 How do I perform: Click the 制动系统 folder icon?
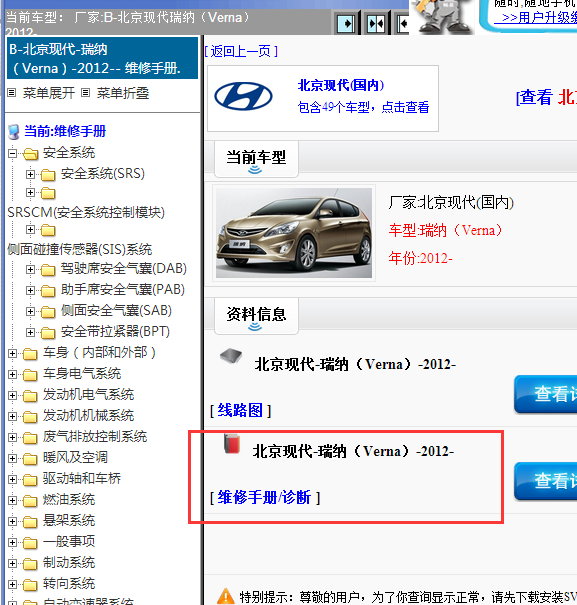coord(30,564)
